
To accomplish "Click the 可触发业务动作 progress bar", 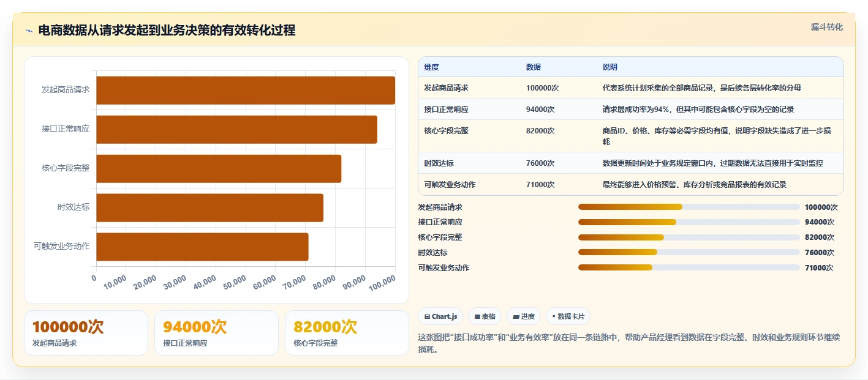I will click(x=689, y=267).
